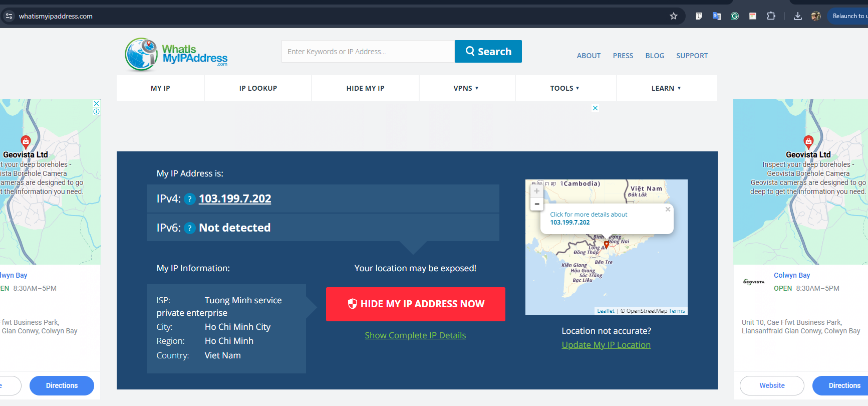This screenshot has width=868, height=406.
Task: Bookmark page with the star icon
Action: pos(674,16)
